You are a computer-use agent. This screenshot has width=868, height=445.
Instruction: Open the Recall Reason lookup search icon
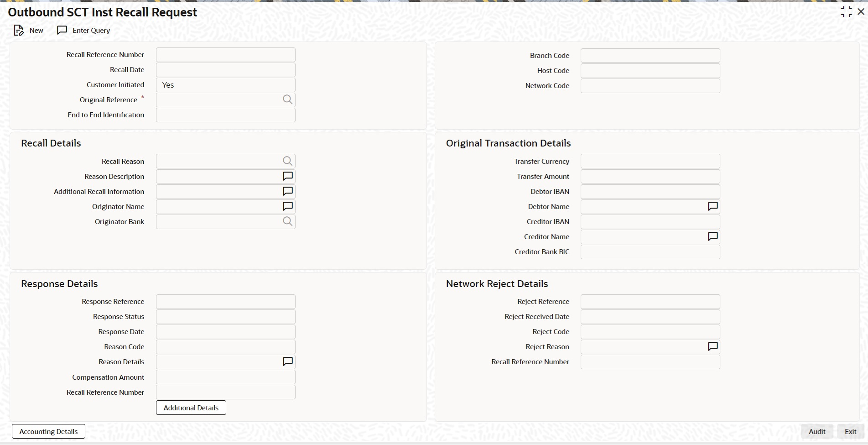coord(287,161)
